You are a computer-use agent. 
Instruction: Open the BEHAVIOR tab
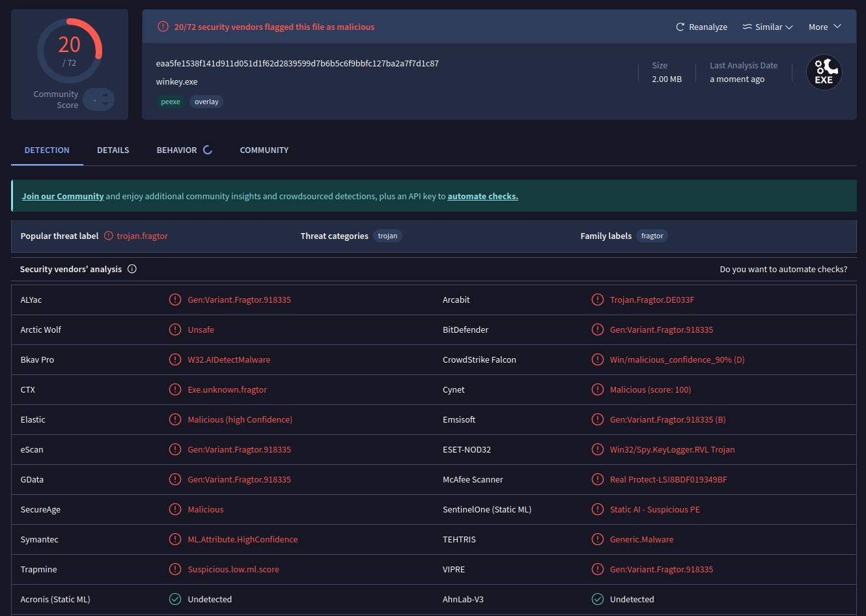point(176,150)
